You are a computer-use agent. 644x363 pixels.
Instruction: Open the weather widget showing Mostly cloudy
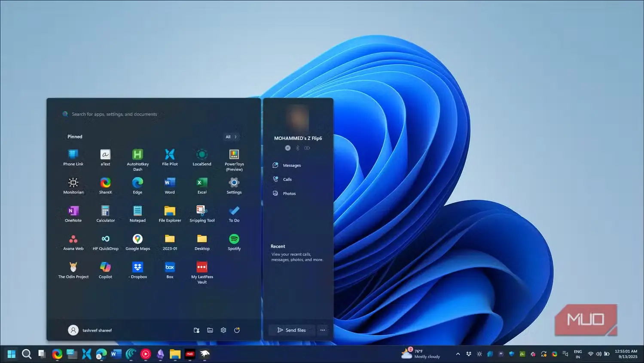click(x=421, y=354)
